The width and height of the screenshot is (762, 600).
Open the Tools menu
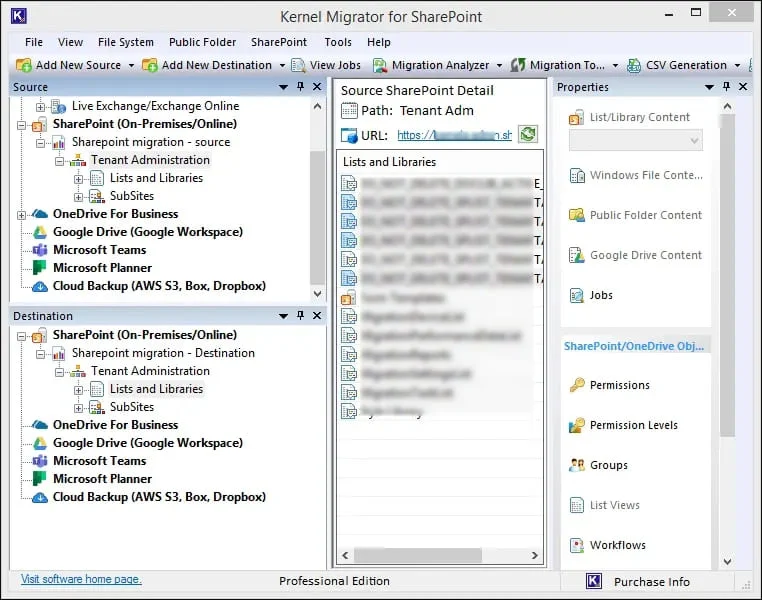point(338,42)
